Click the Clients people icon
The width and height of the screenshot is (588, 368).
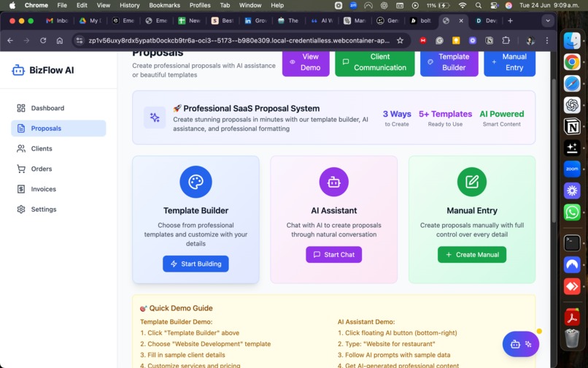click(21, 149)
